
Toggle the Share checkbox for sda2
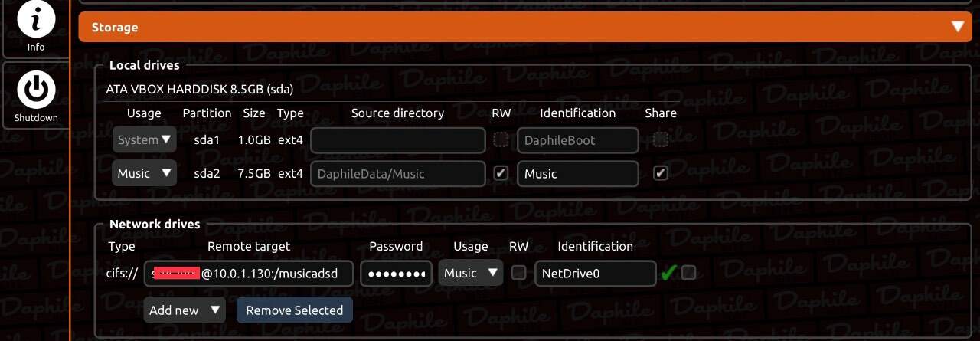(x=661, y=173)
